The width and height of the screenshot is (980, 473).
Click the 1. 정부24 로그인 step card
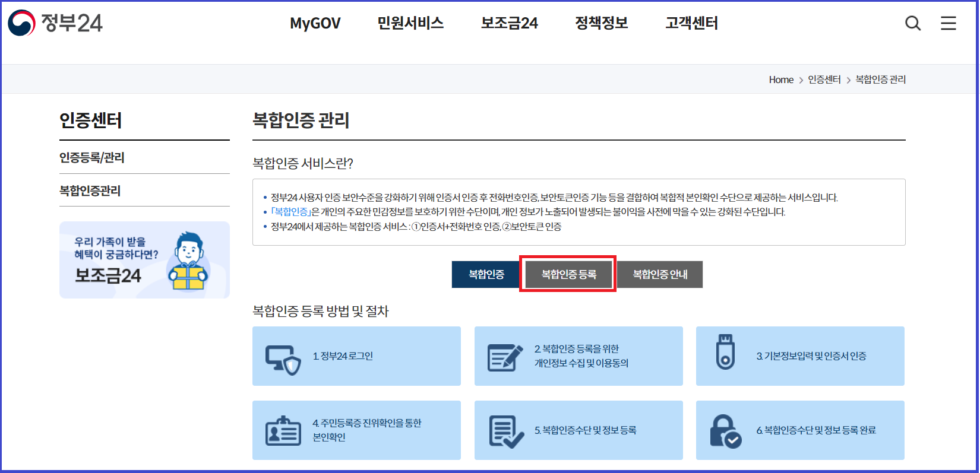pyautogui.click(x=356, y=356)
